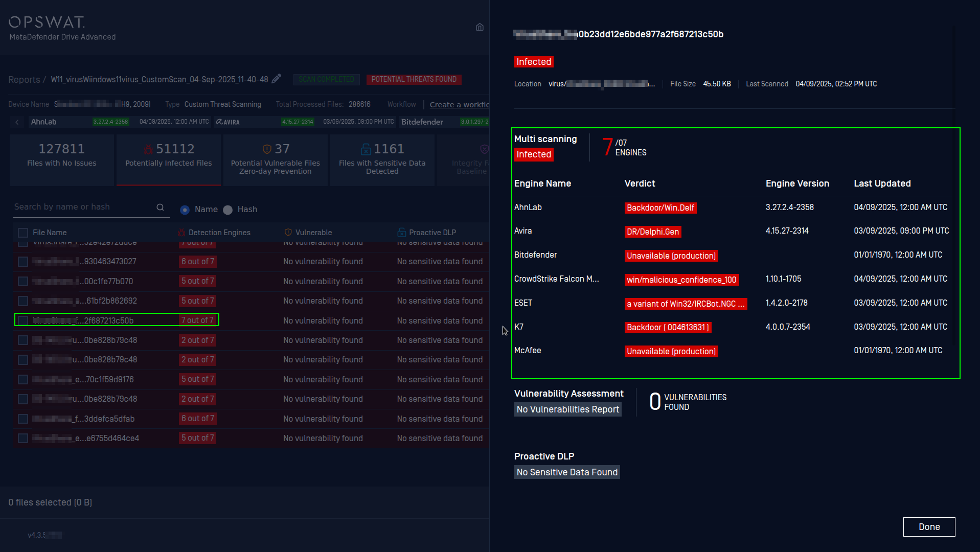
Task: Click the Verdict column header
Action: click(640, 183)
